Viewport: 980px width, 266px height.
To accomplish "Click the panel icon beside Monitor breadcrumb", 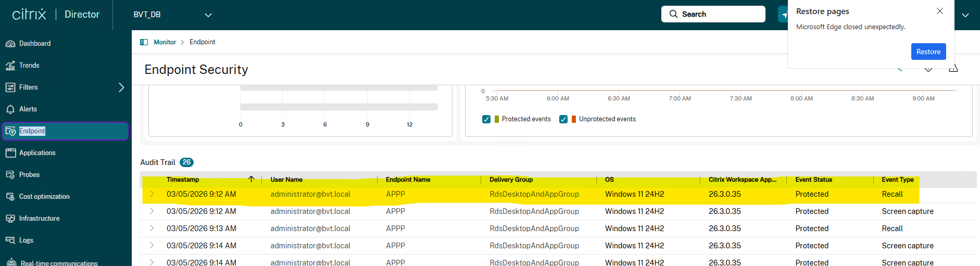I will [x=144, y=42].
